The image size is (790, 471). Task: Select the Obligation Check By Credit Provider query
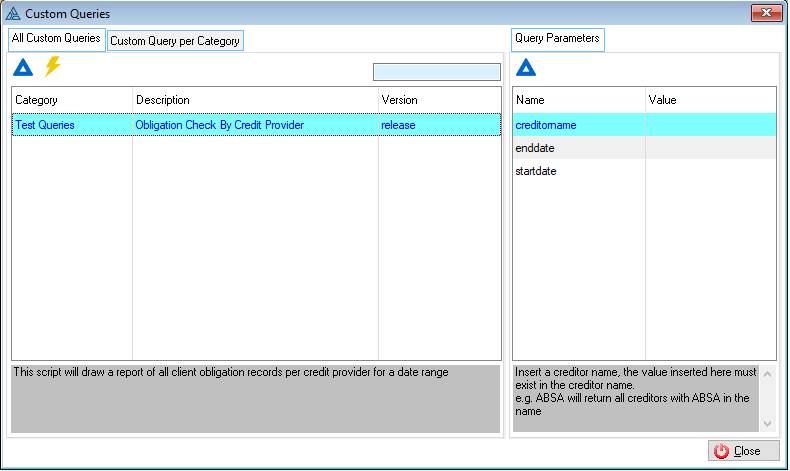(x=219, y=126)
